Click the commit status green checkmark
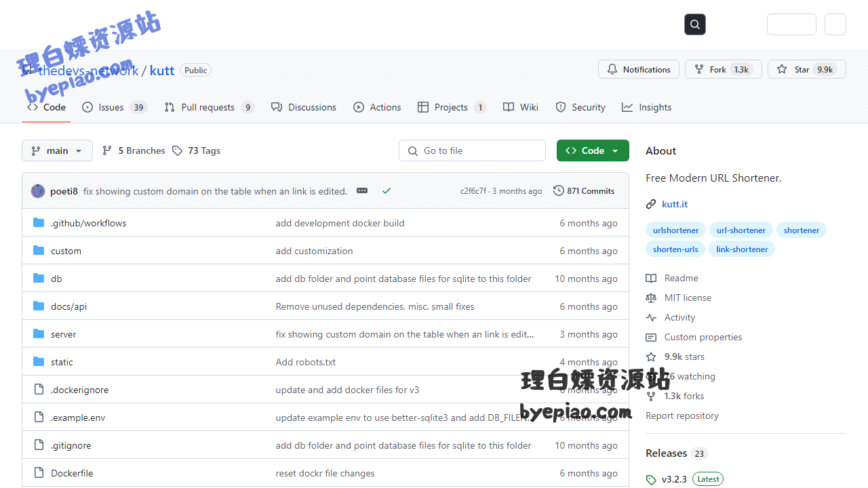The width and height of the screenshot is (868, 488). pyautogui.click(x=387, y=191)
